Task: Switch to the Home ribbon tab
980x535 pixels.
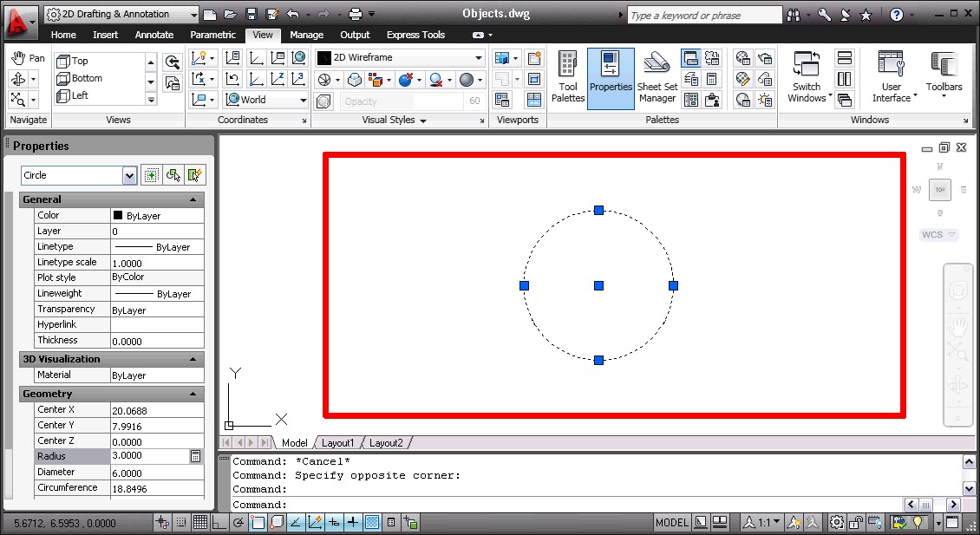Action: point(63,35)
